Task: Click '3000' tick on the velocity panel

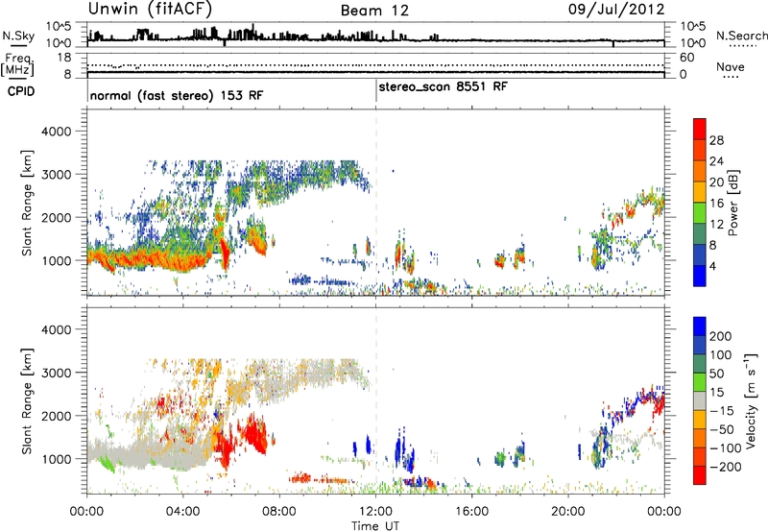Action: [x=56, y=373]
